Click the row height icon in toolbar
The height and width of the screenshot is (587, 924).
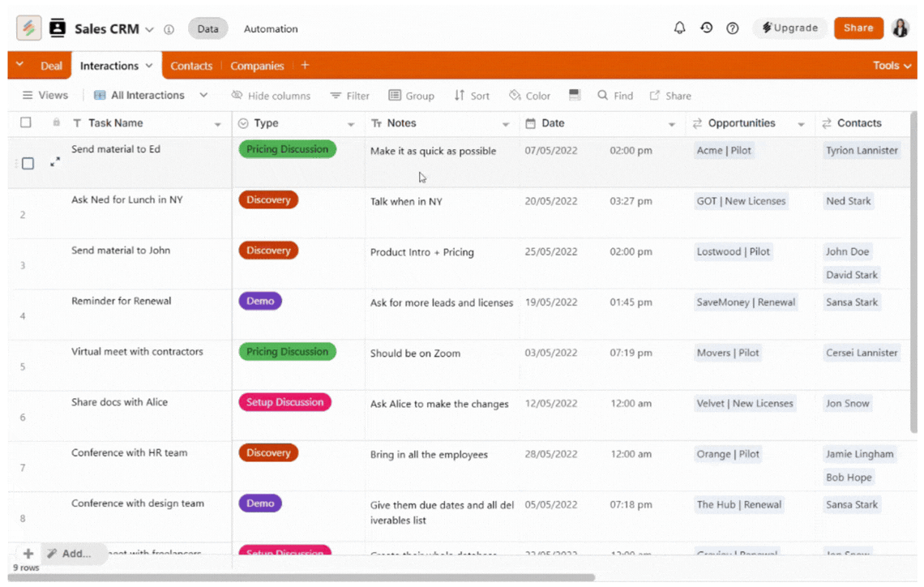tap(575, 95)
